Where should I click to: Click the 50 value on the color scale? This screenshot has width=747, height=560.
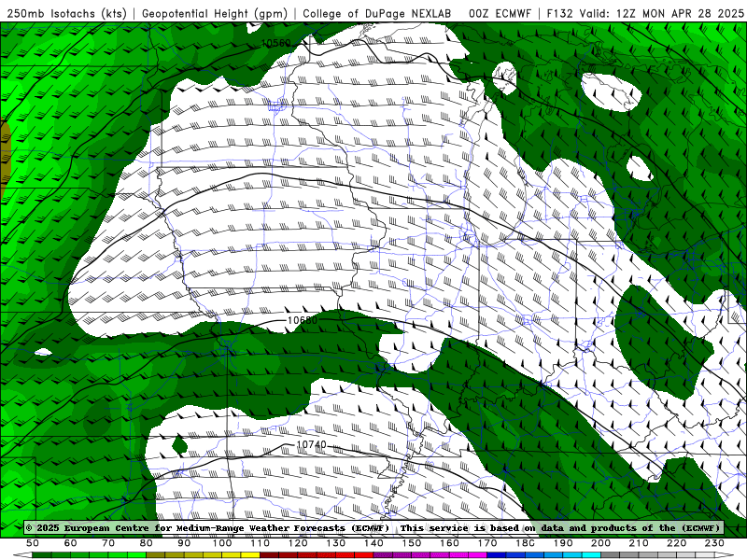click(x=33, y=543)
